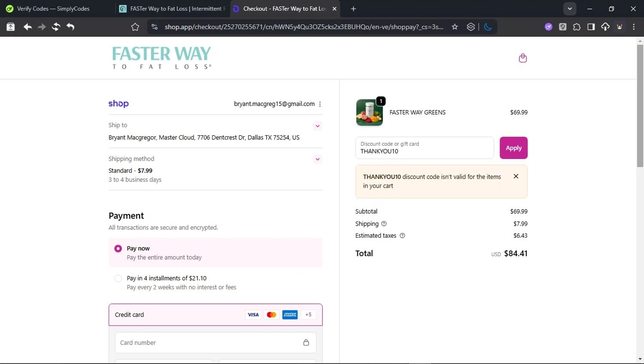Click the scrollbar up arrow

640,41
